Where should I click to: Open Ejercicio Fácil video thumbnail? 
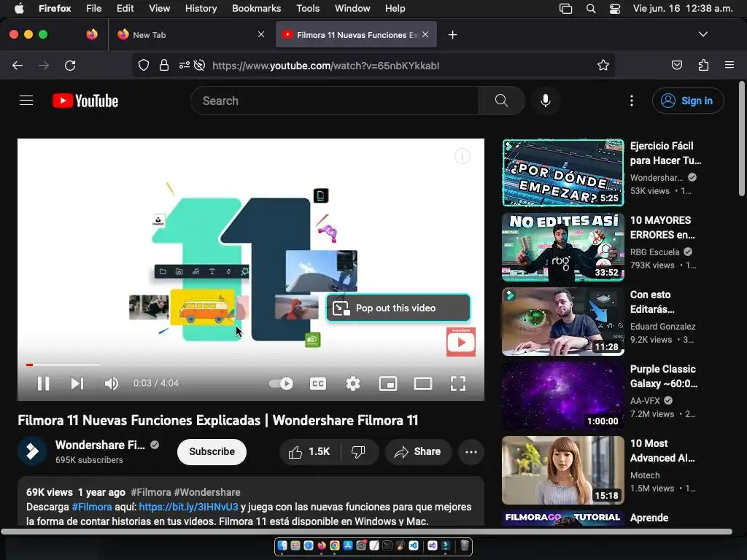[x=562, y=172]
